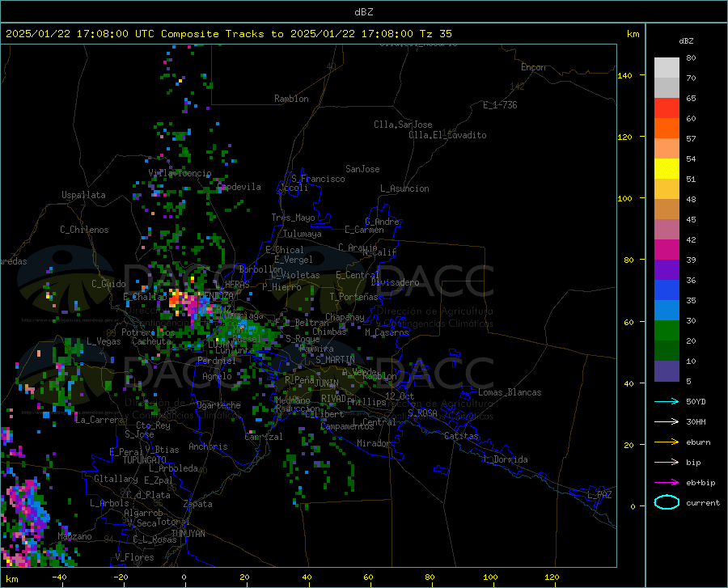
Task: Click the 'E_Vergel' map label
Action: point(294,260)
